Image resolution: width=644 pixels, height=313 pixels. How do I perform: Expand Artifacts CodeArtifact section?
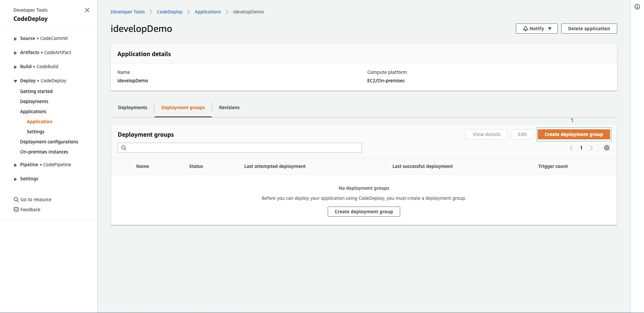pos(15,53)
